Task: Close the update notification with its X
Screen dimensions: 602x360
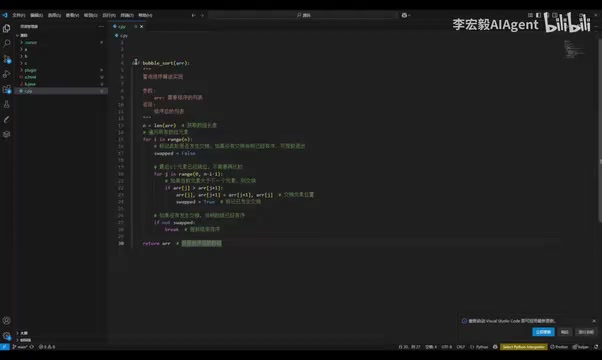Action: pyautogui.click(x=594, y=321)
